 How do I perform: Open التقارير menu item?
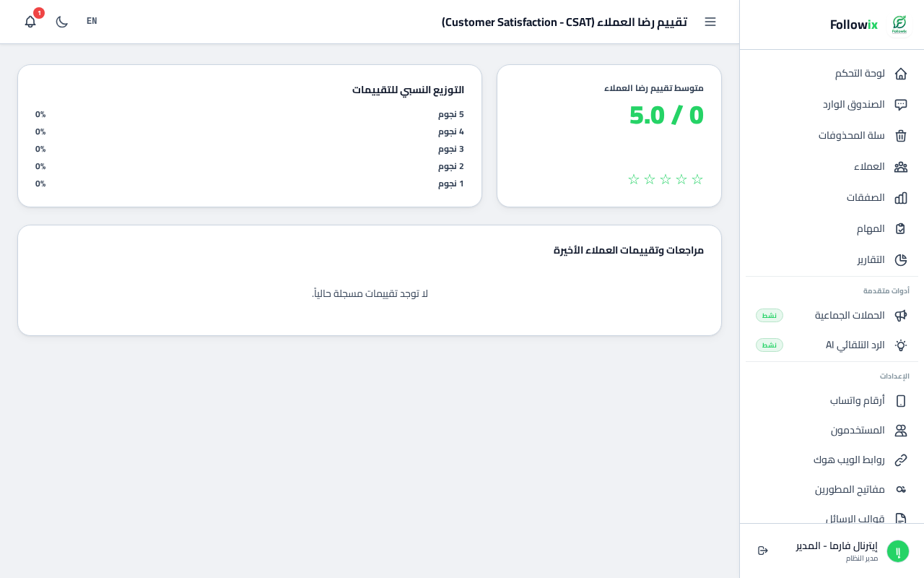pyautogui.click(x=832, y=260)
